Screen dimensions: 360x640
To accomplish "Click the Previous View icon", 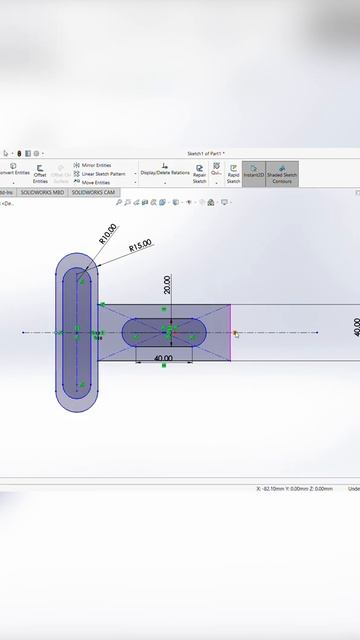I will (x=136, y=202).
